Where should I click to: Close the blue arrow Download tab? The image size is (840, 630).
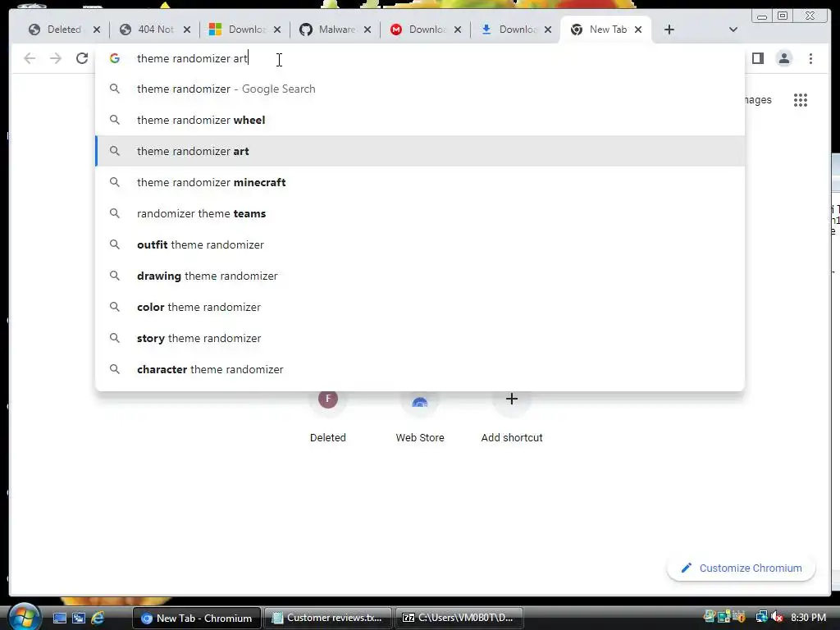coord(548,30)
